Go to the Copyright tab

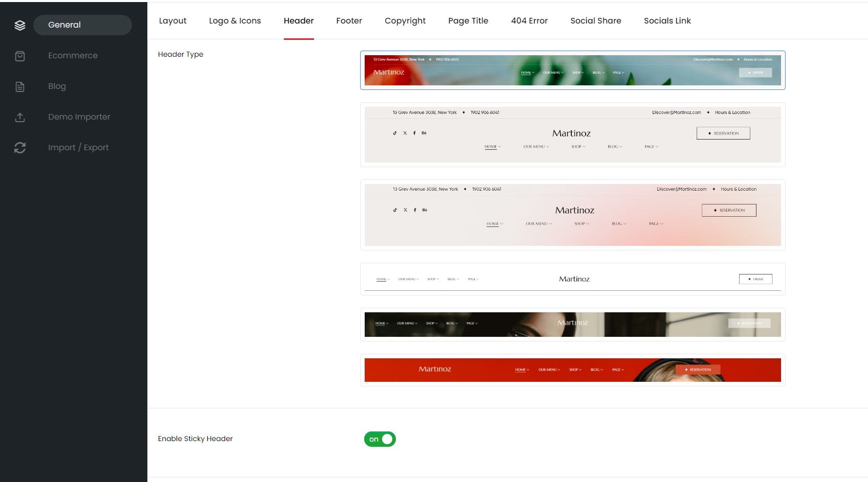pyautogui.click(x=405, y=21)
